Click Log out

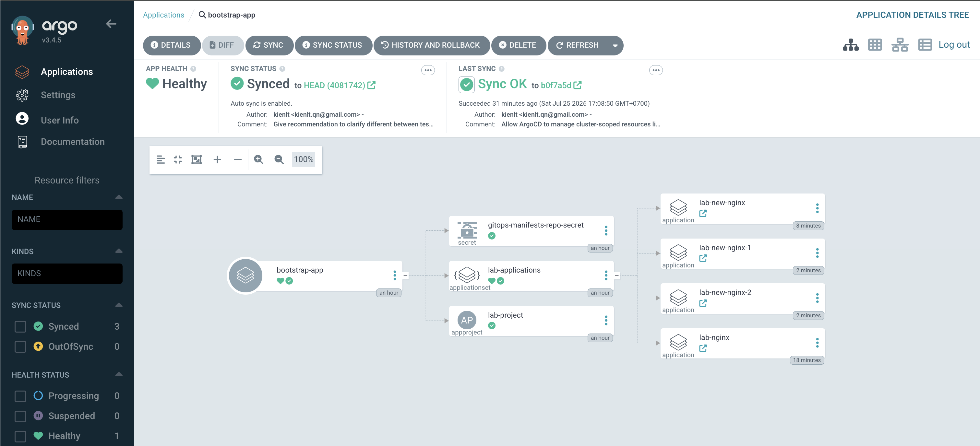(954, 44)
